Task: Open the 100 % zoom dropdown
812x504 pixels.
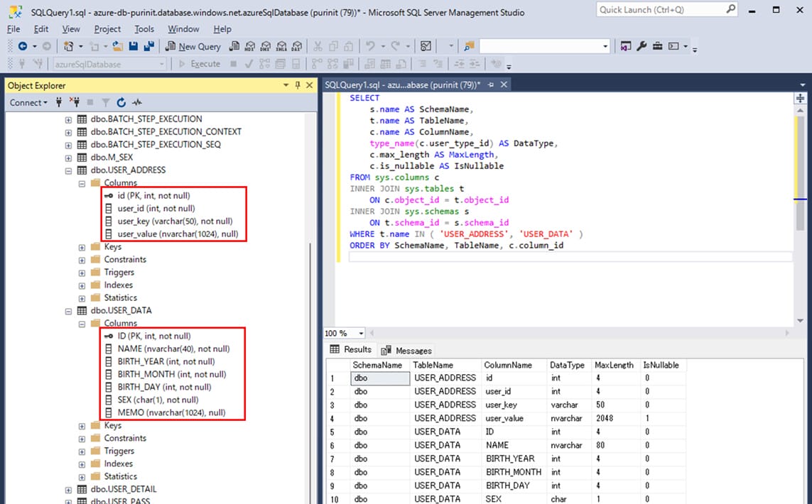Action: [x=361, y=334]
